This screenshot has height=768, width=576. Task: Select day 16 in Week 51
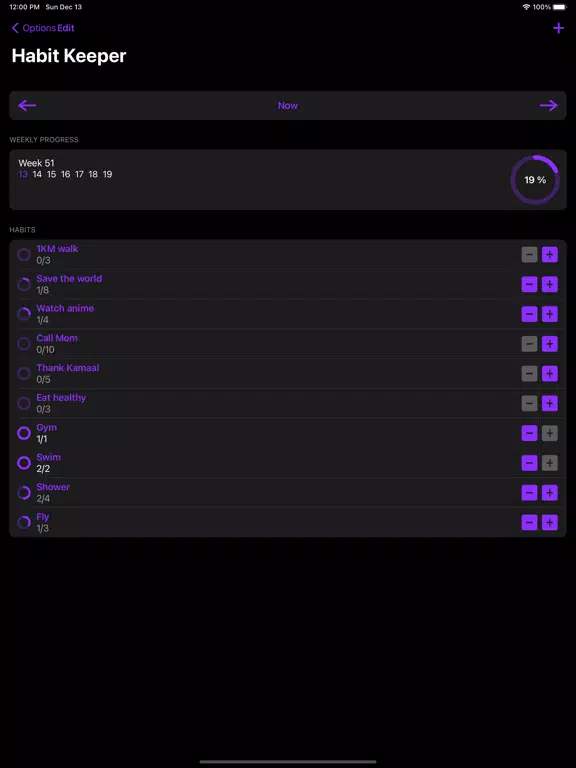(66, 174)
